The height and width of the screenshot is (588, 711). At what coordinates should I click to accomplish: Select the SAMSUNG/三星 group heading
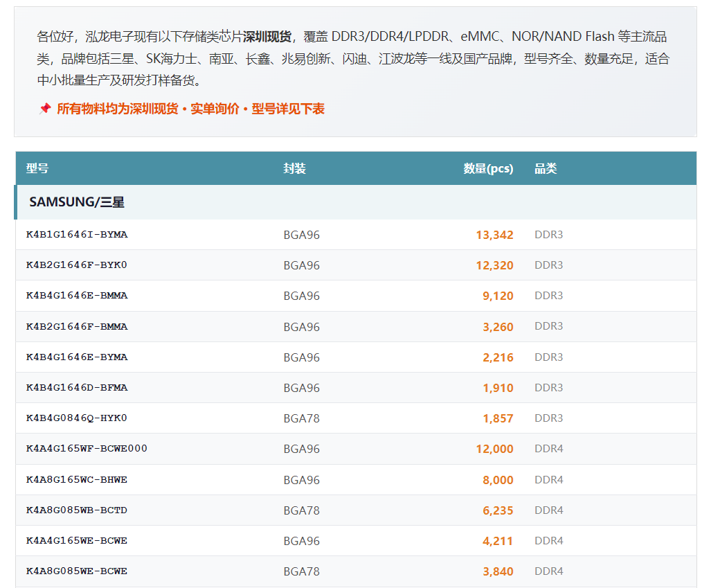click(77, 202)
